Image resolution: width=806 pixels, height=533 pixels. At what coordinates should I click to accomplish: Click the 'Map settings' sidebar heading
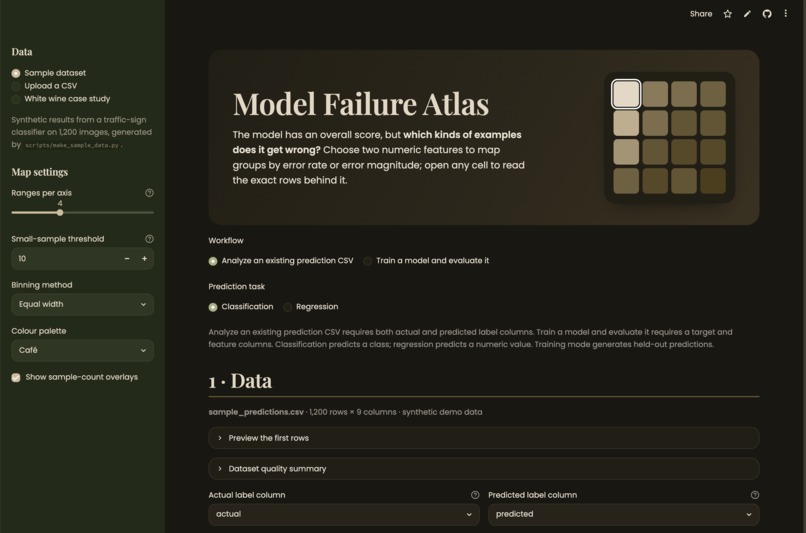click(x=40, y=172)
